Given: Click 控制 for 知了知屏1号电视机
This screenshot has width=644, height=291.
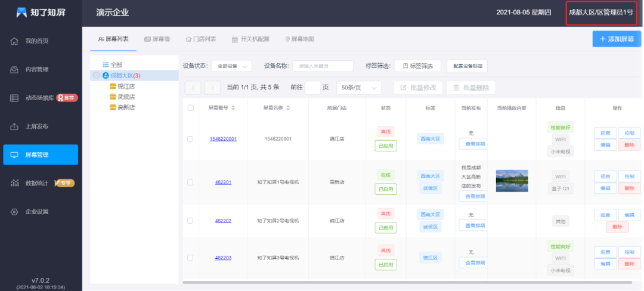Looking at the screenshot, I should coord(629,177).
